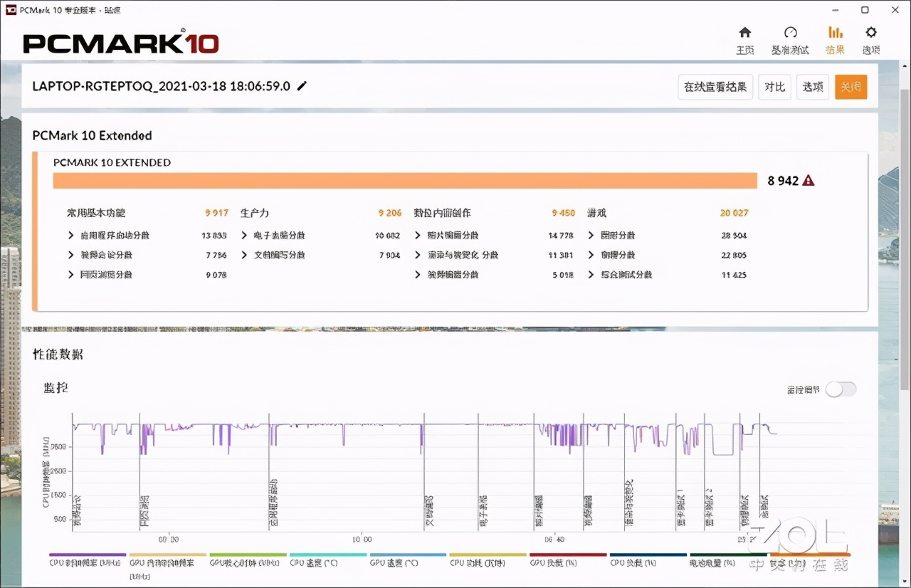Toggle the CPU 时钟频率 (MHz) legend series
The image size is (911, 588).
88,559
